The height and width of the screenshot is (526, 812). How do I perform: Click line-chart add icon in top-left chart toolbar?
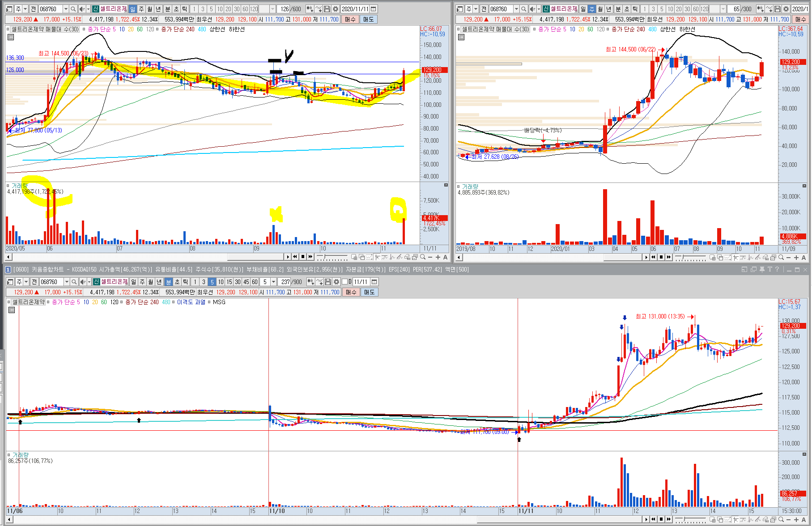[319, 9]
